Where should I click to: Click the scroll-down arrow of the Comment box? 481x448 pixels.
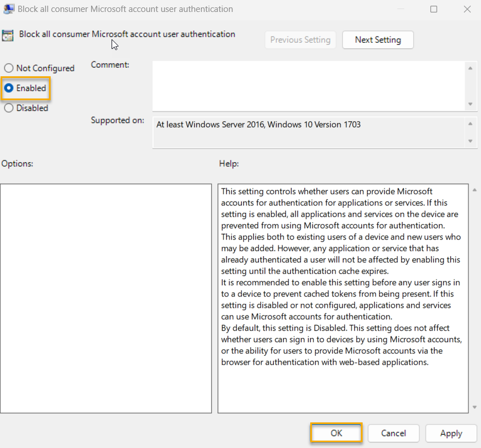[x=472, y=104]
